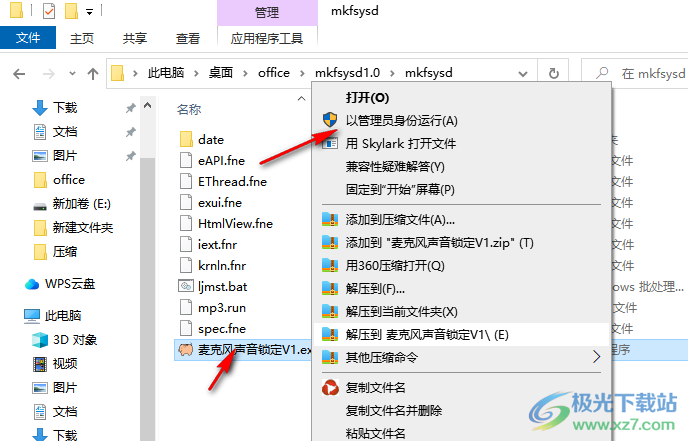Image resolution: width=688 pixels, height=441 pixels.
Task: Click the 在 mkfsysd search box
Action: (x=635, y=73)
